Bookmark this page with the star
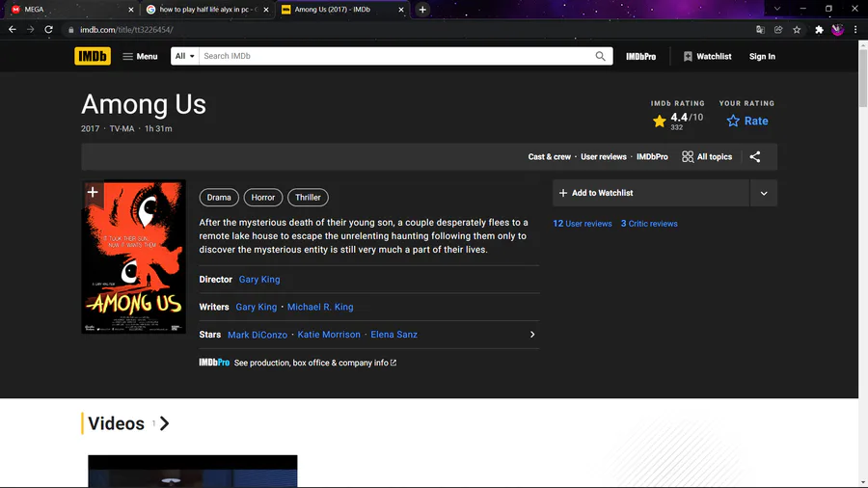868x488 pixels. point(797,30)
